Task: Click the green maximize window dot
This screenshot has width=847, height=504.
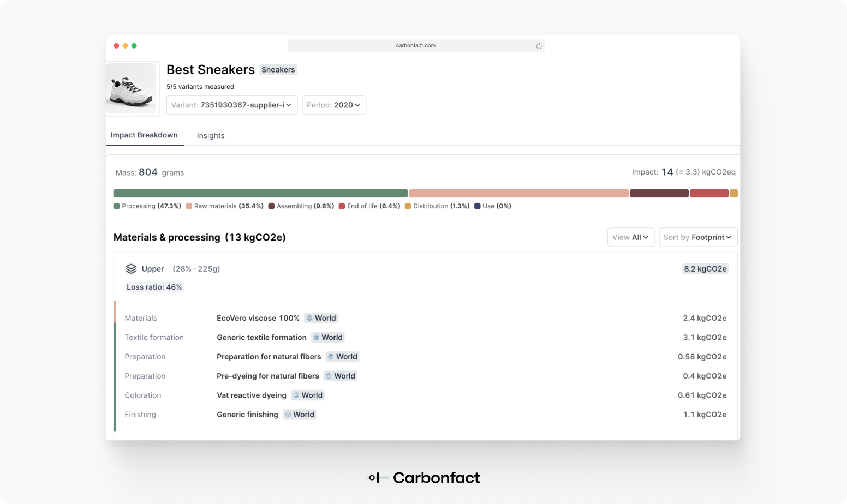Action: click(134, 46)
